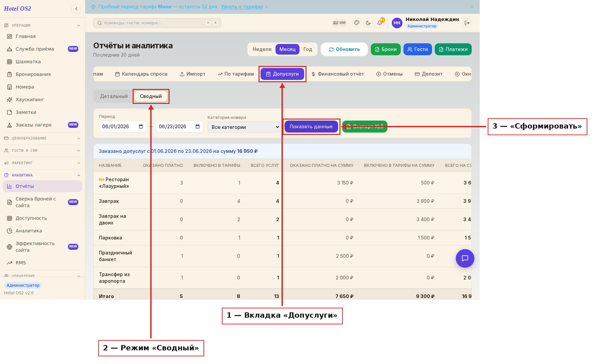Open По тарифам tab
The width and height of the screenshot is (595, 364).
[x=236, y=74]
